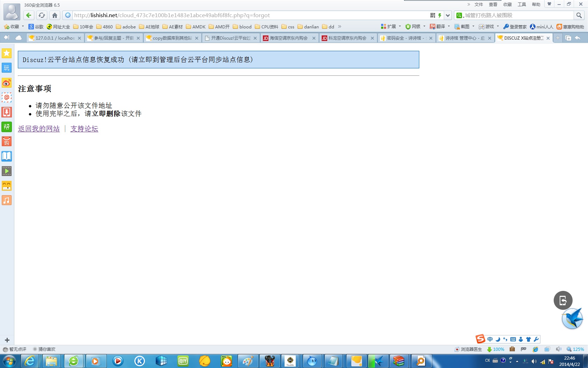588x368 pixels.
Task: Click the address bar URL field
Action: click(251, 15)
